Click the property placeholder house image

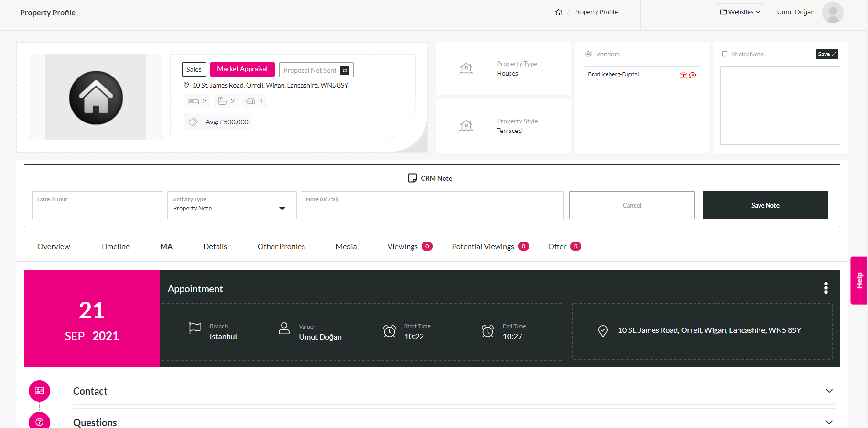96,97
